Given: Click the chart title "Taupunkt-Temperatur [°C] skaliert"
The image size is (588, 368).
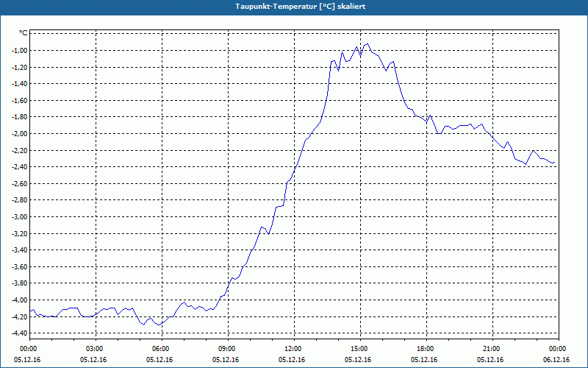Looking at the screenshot, I should click(x=301, y=7).
